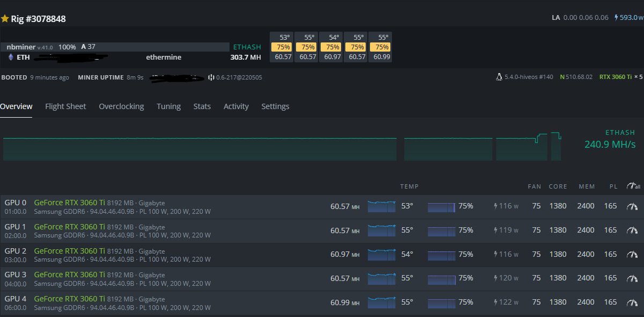Open the Activity tab
Image resolution: width=644 pixels, height=317 pixels.
[236, 106]
